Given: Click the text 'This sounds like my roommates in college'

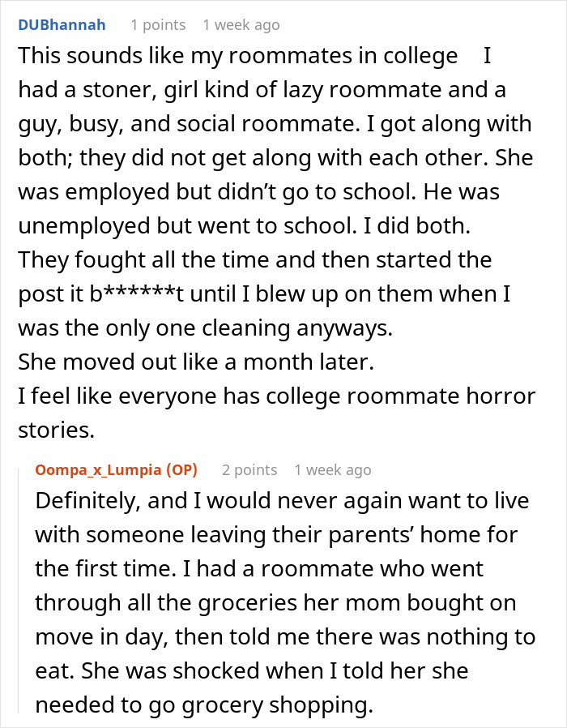Looking at the screenshot, I should (237, 57).
